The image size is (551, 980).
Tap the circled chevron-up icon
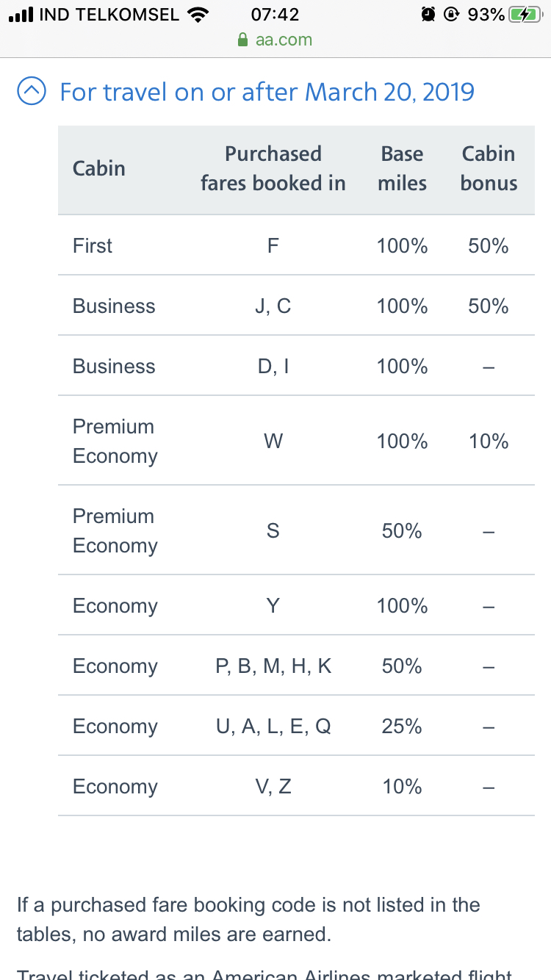(31, 93)
